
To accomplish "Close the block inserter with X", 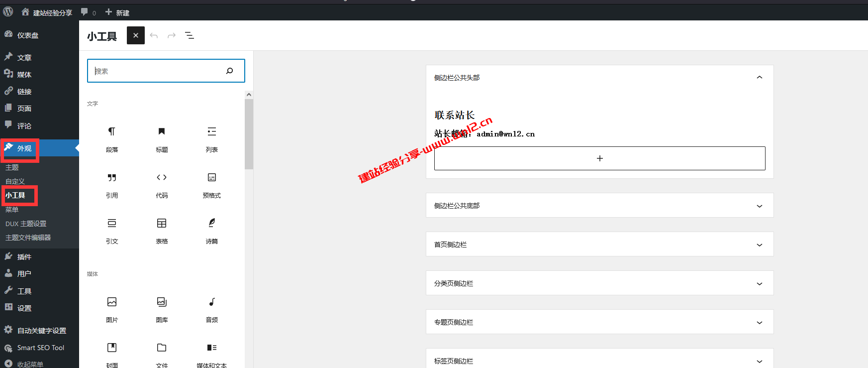I will (136, 35).
